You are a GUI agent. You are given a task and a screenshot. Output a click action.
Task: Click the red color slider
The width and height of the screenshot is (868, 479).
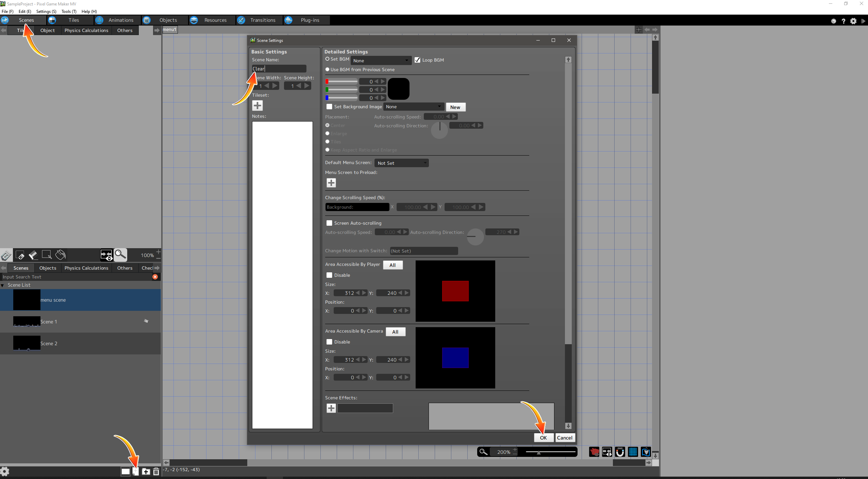(341, 81)
